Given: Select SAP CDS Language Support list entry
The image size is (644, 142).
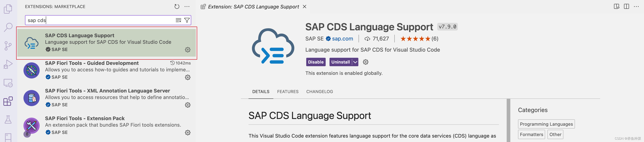Looking at the screenshot, I should point(107,43).
